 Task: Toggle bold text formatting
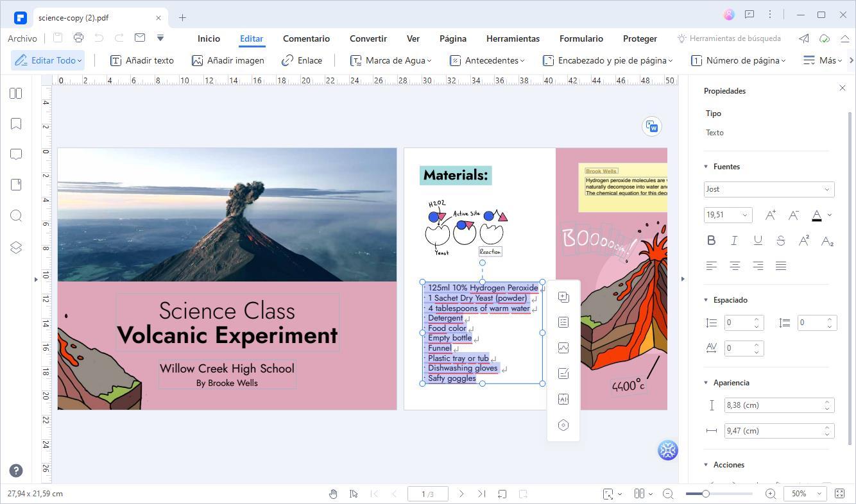coord(711,240)
